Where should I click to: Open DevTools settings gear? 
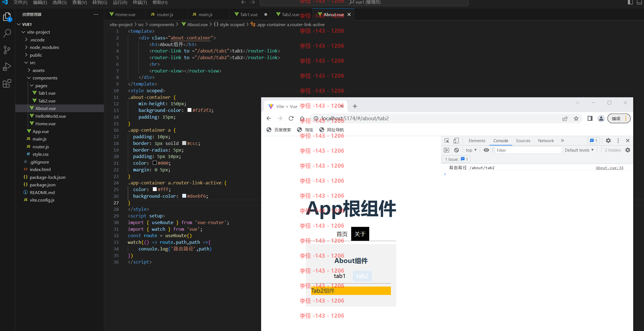click(x=608, y=141)
